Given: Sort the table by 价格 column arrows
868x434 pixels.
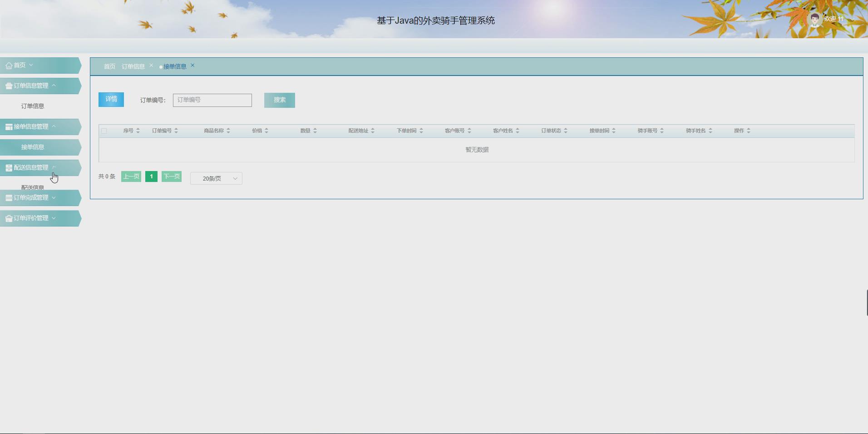Looking at the screenshot, I should pos(266,130).
